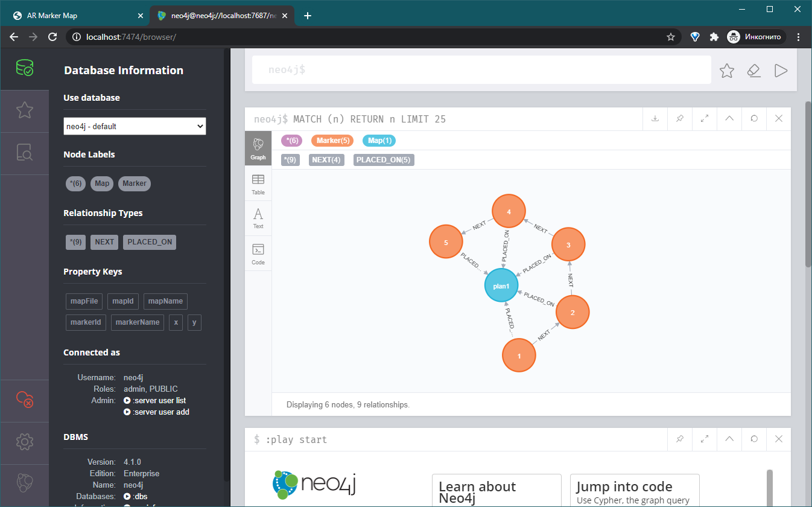The height and width of the screenshot is (507, 812).
Task: Fullscreen the :play start frame
Action: [x=705, y=439]
